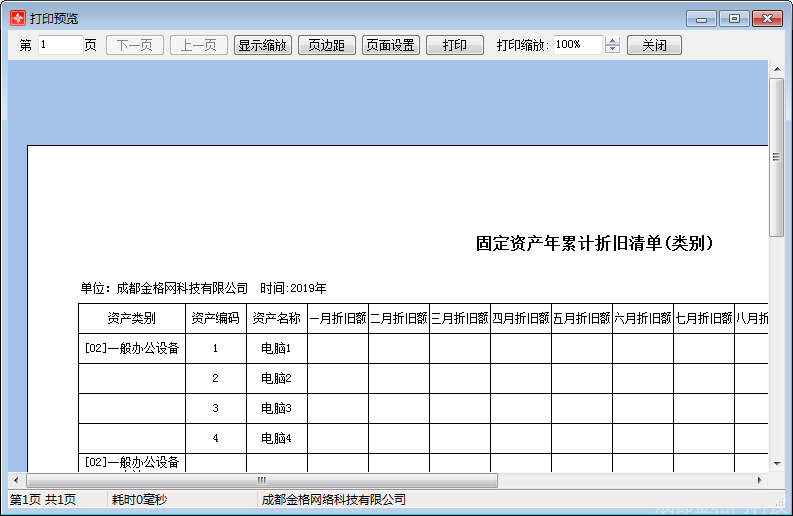Decrease print scale with down stepper arrow

click(x=613, y=50)
